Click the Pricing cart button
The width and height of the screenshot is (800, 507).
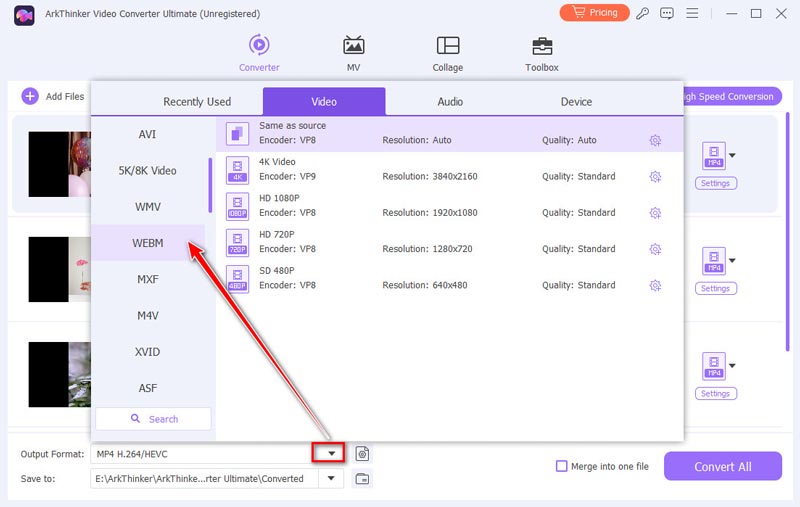[x=594, y=13]
